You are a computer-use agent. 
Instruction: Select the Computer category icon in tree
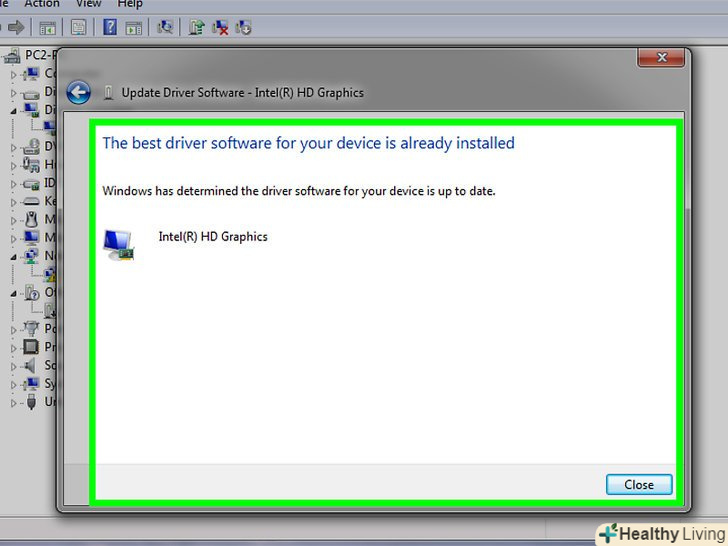[31, 73]
